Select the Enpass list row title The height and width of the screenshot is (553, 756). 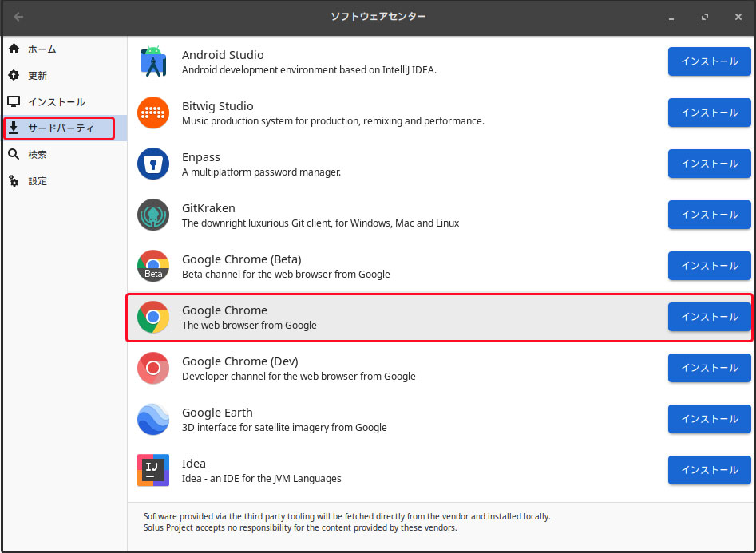coord(201,157)
